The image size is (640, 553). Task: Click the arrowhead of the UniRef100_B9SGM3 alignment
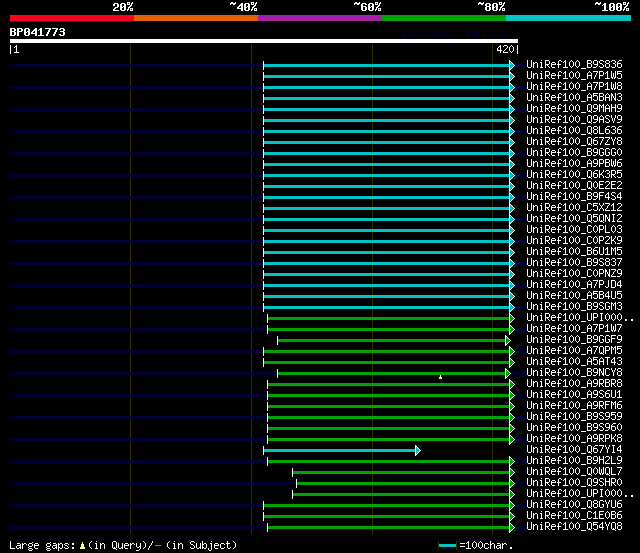click(512, 307)
